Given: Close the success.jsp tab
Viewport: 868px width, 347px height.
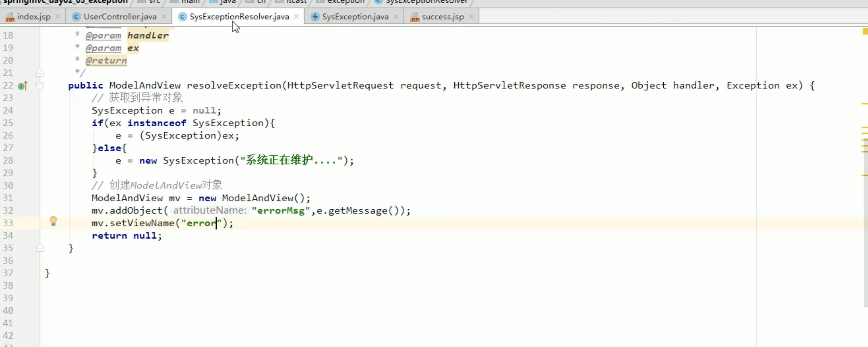Looking at the screenshot, I should tap(471, 16).
